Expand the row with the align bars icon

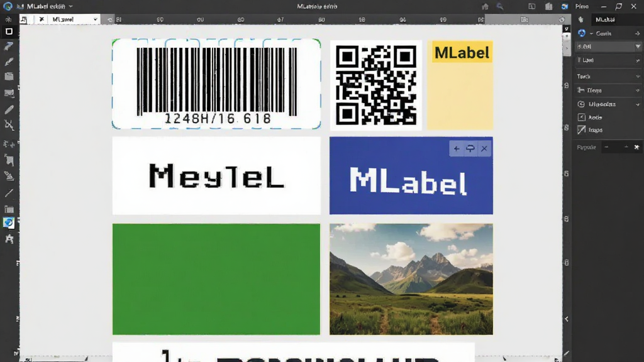(x=608, y=90)
